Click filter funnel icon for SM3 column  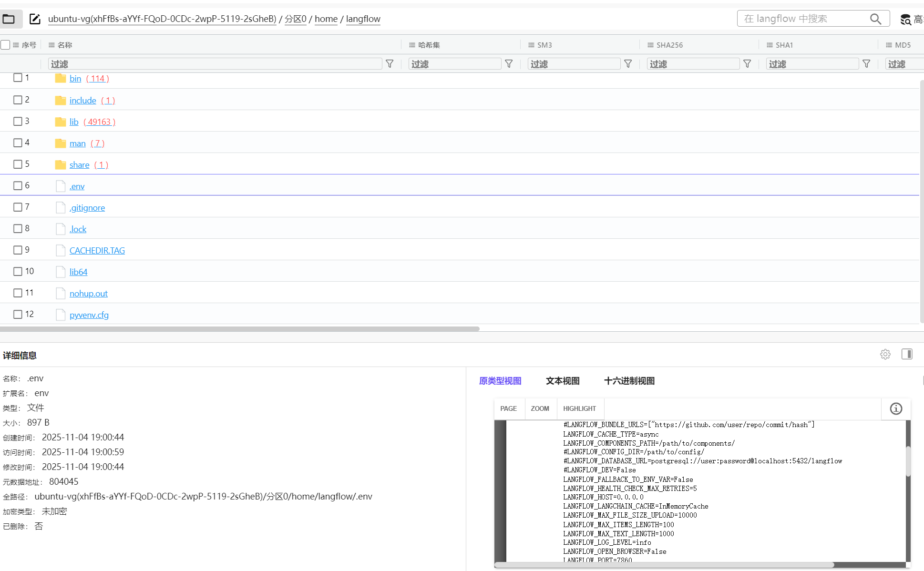coord(628,64)
